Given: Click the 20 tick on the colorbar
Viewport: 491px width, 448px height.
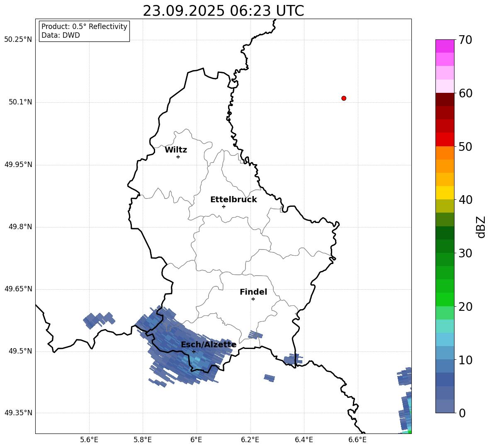Looking at the screenshot, I should pos(465,306).
